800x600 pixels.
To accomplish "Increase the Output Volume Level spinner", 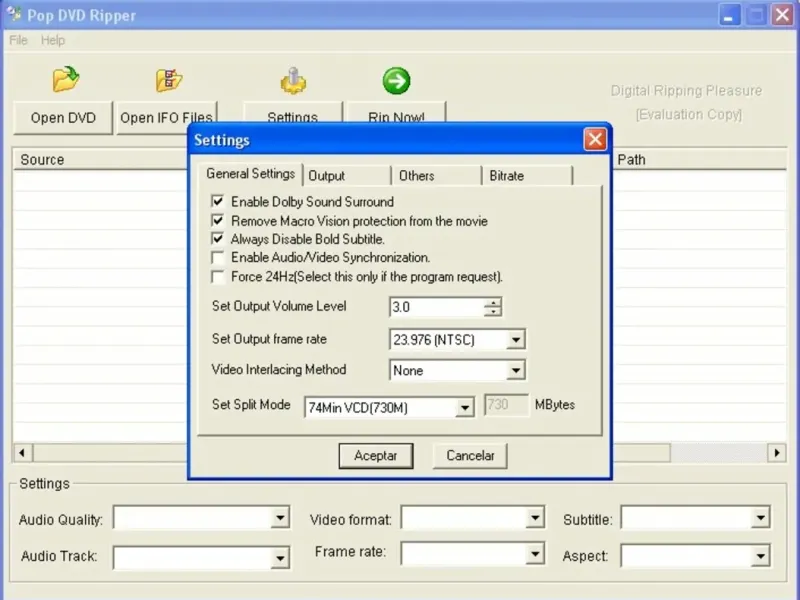I will (x=493, y=302).
